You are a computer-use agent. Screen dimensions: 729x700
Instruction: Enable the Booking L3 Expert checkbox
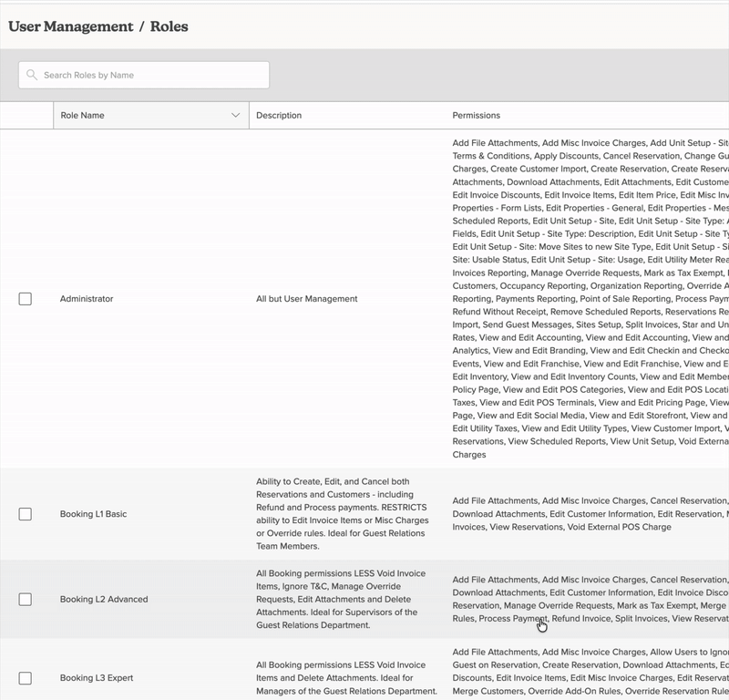(x=26, y=678)
